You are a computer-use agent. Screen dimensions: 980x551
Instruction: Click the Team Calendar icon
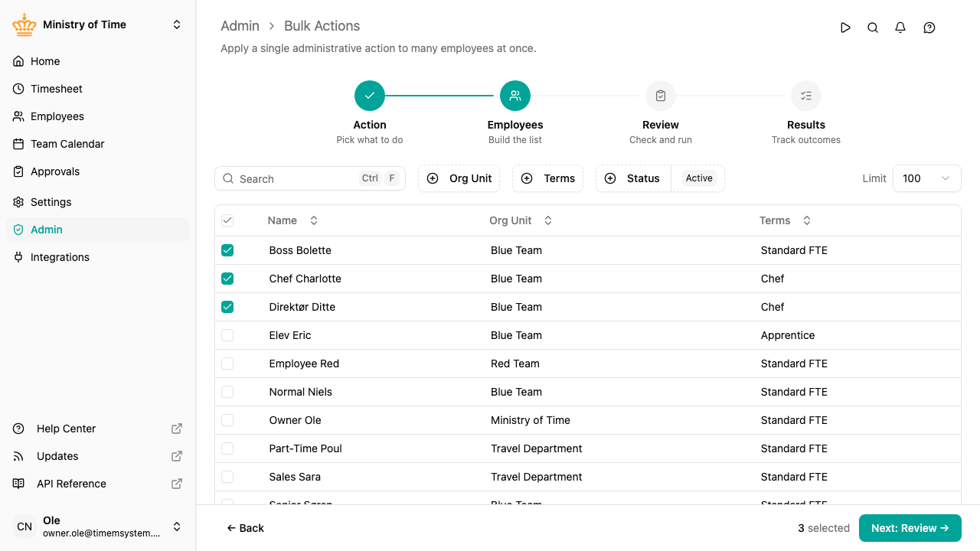point(18,144)
